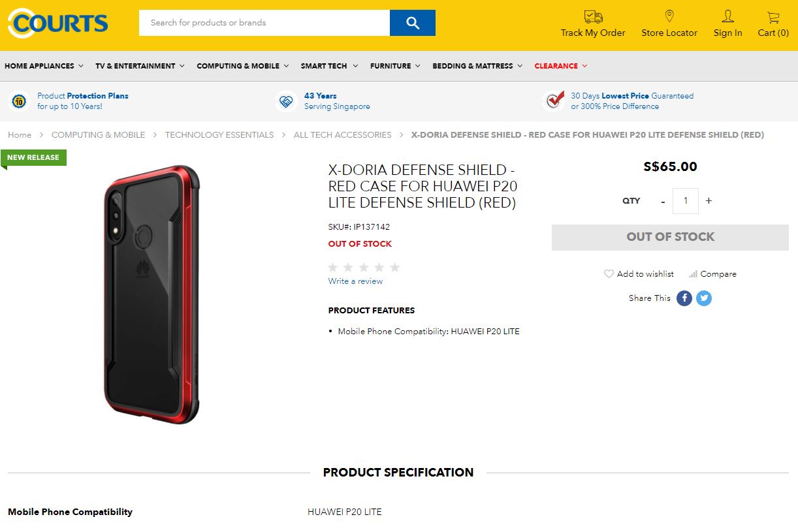The height and width of the screenshot is (532, 798).
Task: Decrease quantity with minus button
Action: pyautogui.click(x=663, y=201)
